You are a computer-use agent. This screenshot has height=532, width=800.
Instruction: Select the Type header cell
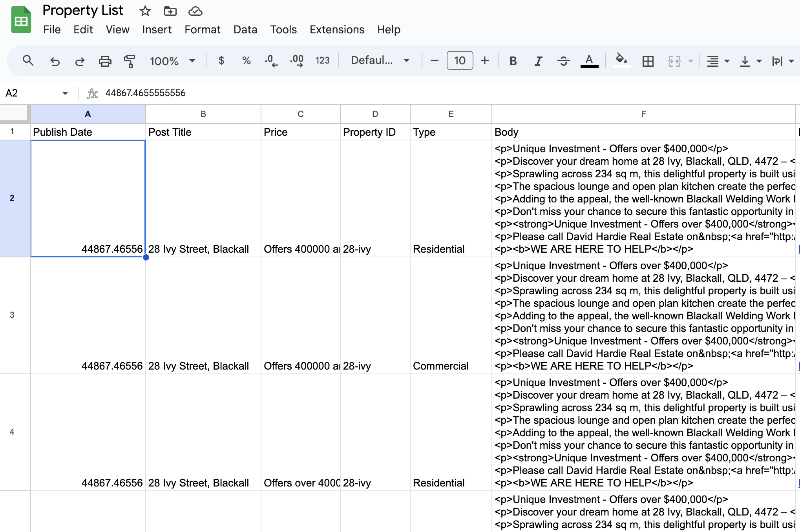coord(451,132)
